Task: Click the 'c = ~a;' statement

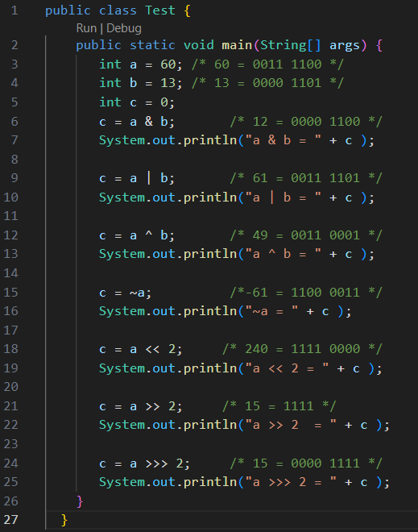Action: coord(126,293)
